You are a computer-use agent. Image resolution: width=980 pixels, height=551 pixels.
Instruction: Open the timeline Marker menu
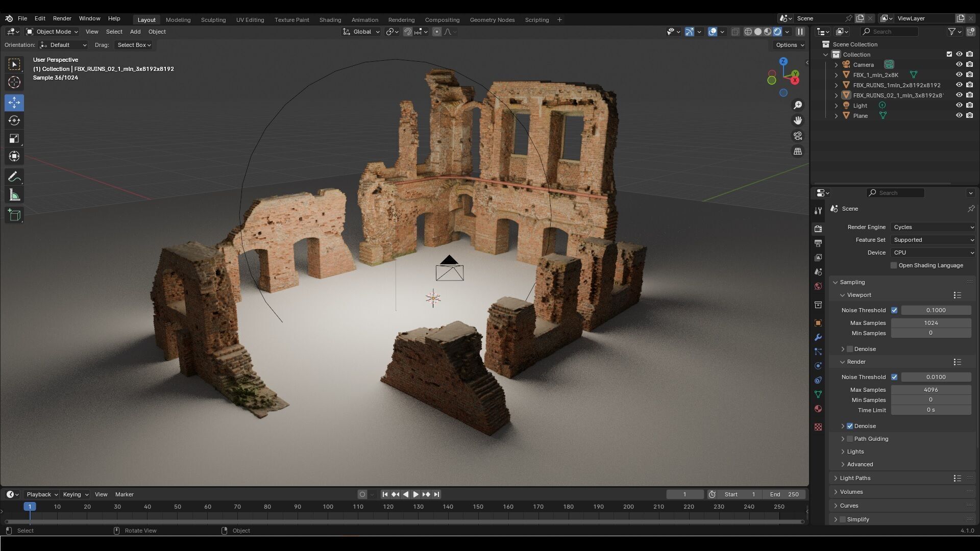pos(124,494)
